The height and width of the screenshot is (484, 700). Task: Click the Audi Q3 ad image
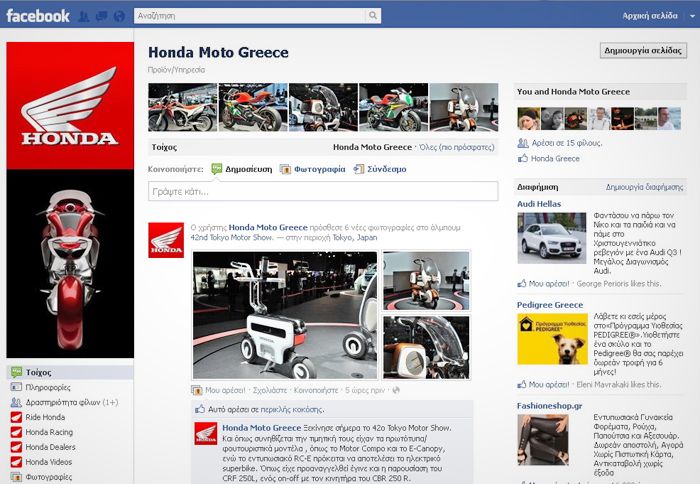pyautogui.click(x=552, y=238)
